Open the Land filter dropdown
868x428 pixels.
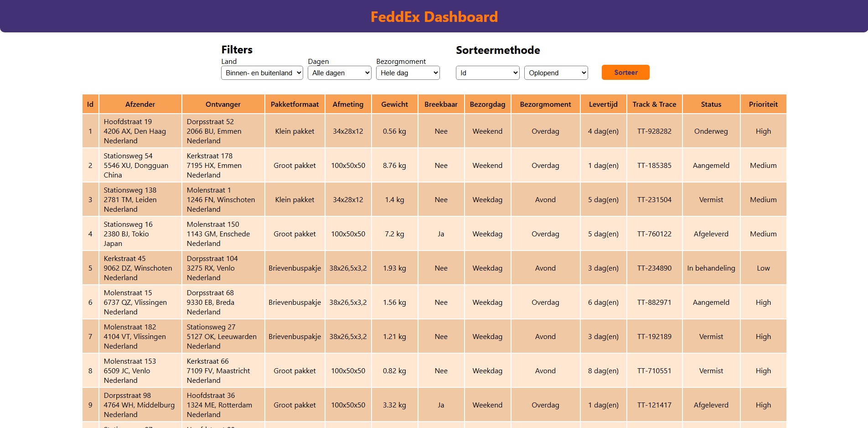click(x=262, y=73)
